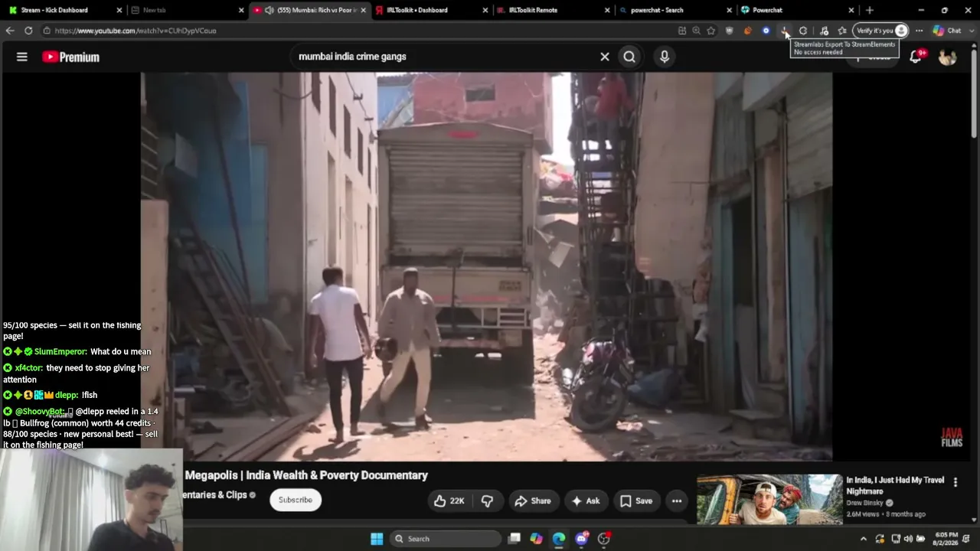
Task: Dislike this video
Action: [x=487, y=500]
